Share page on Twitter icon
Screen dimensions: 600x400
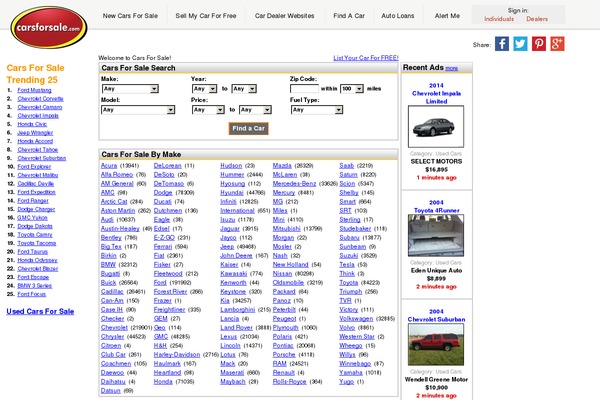(x=520, y=44)
